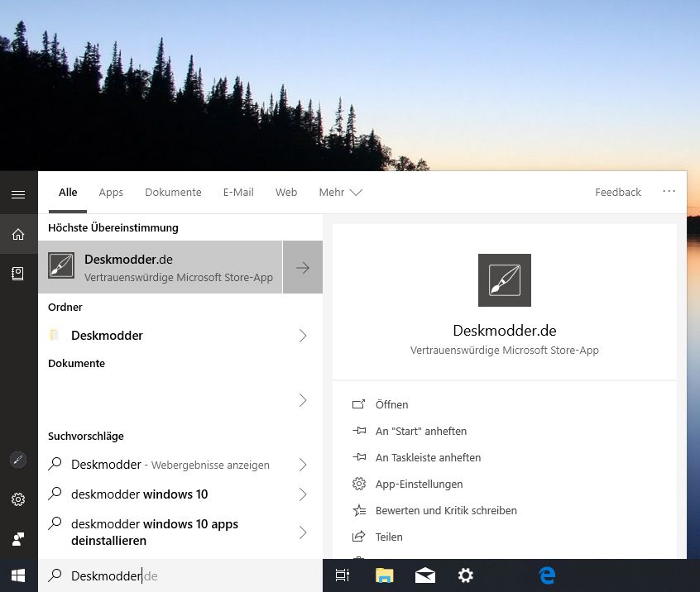
Task: Expand chevron for Deskmodder Webergebnisse anzeigen
Action: coord(303,465)
